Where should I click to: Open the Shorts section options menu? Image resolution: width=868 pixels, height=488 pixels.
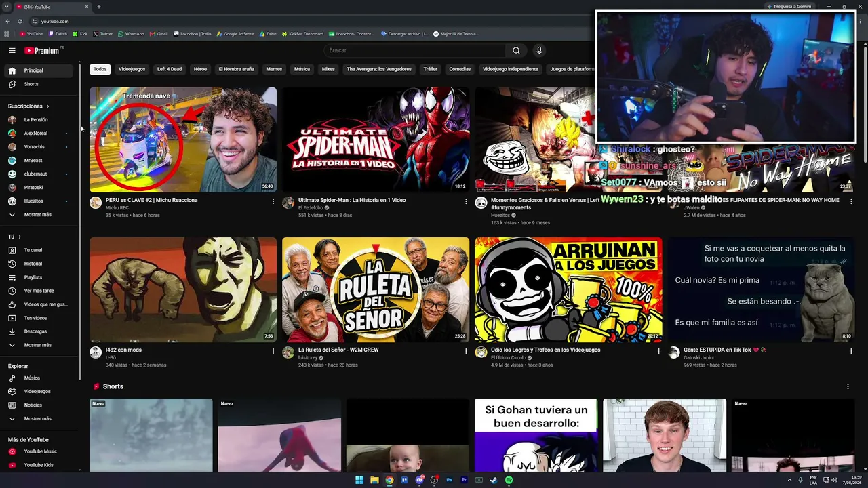click(848, 386)
